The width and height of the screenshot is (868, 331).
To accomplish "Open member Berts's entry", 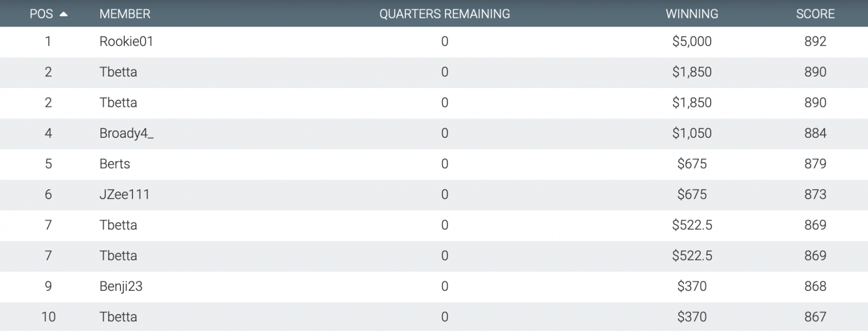I will [x=114, y=164].
